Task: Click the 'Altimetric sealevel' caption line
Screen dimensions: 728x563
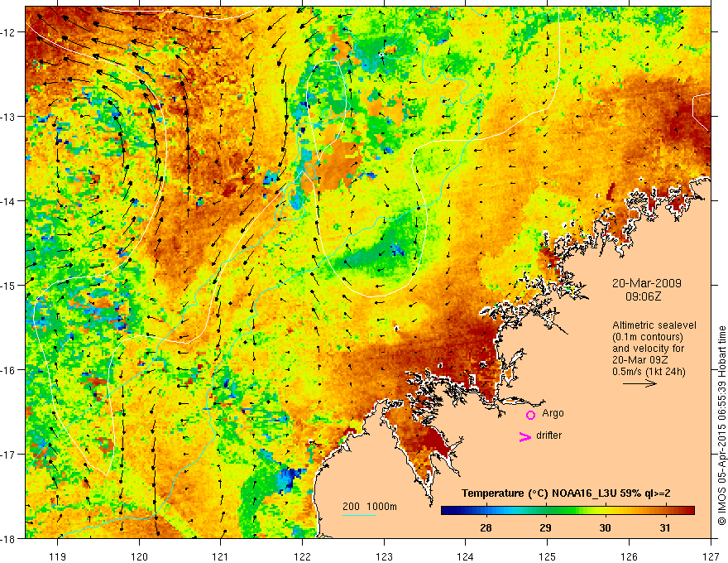Action: (x=654, y=325)
